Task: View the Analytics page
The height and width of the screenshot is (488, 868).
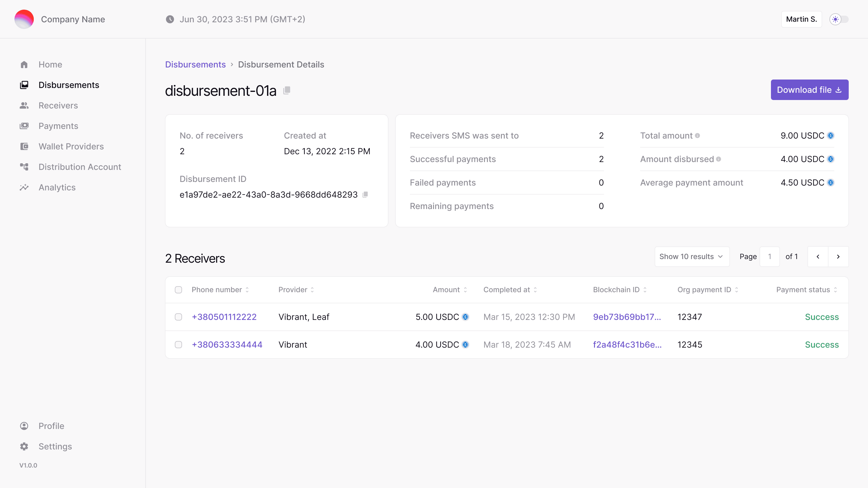Action: 57,187
